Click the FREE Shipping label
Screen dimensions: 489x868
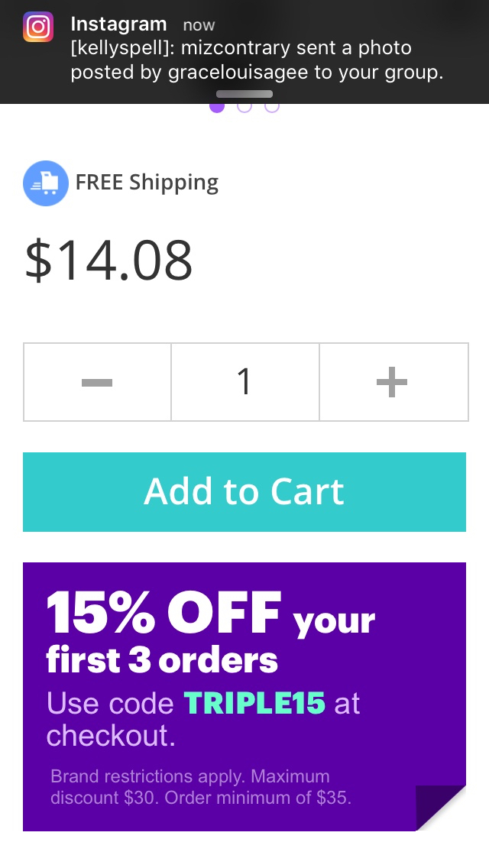click(x=147, y=183)
